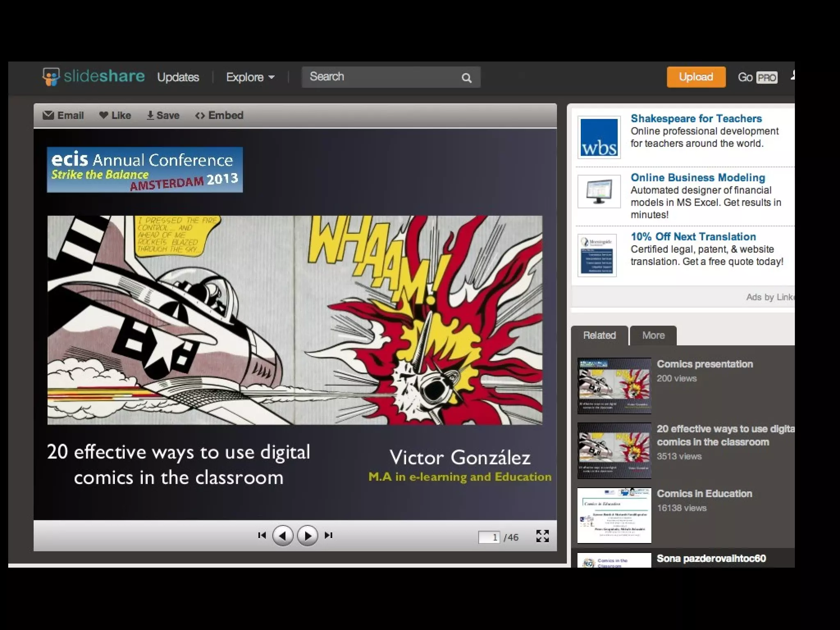
Task: Click the Go PRO link
Action: click(x=757, y=77)
